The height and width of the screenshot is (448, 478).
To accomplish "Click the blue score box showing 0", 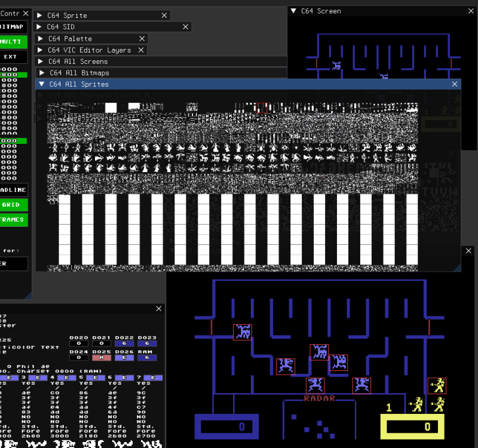I will 226,426.
